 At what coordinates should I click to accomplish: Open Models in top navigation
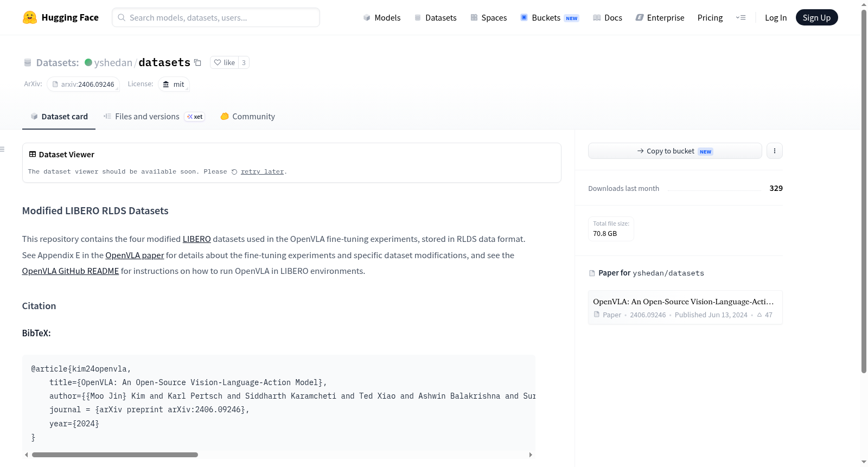click(x=382, y=17)
